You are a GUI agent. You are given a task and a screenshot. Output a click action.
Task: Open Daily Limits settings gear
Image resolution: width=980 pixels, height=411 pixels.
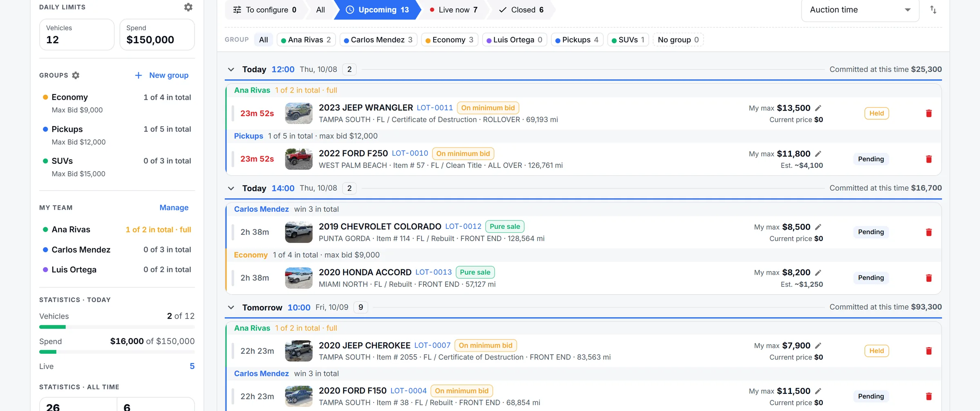[x=188, y=7]
